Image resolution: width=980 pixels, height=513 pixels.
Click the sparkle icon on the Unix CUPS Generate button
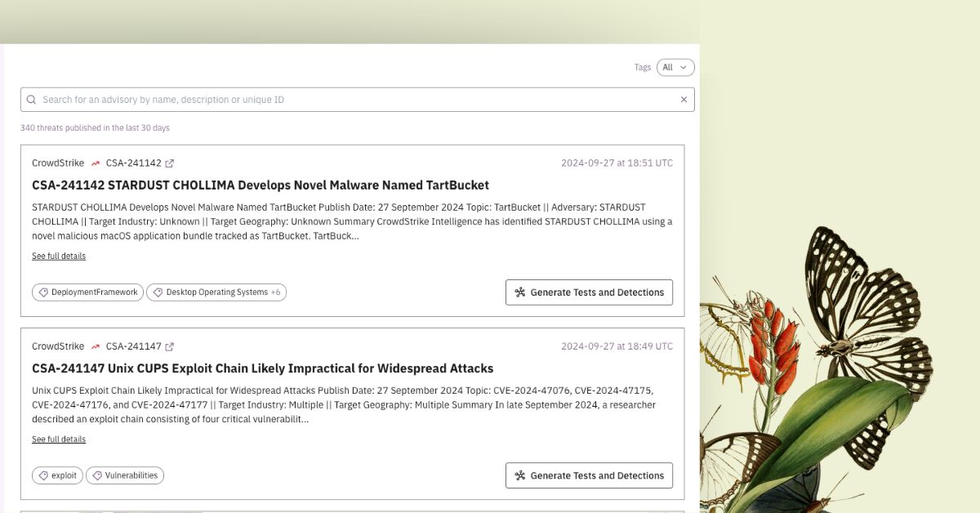520,475
